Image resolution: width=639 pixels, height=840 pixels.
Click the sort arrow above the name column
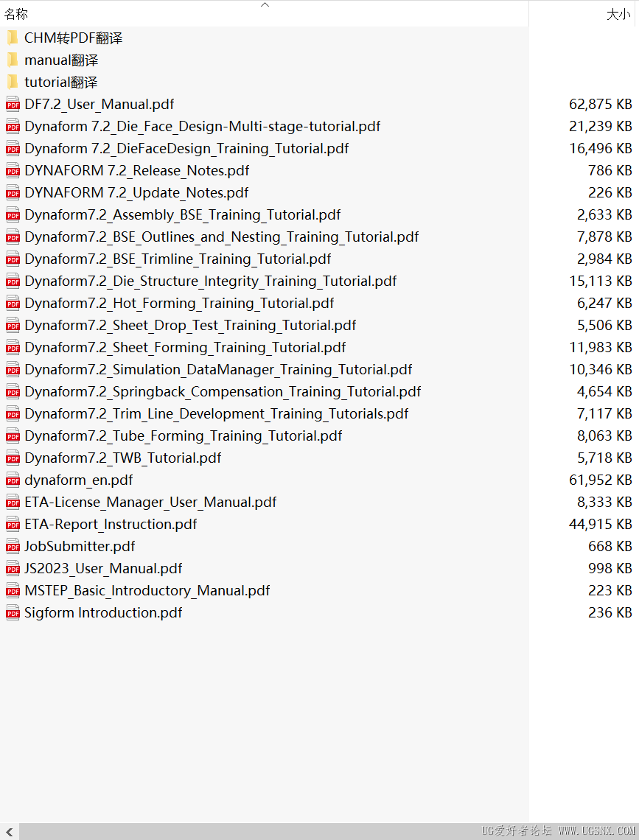[x=265, y=4]
